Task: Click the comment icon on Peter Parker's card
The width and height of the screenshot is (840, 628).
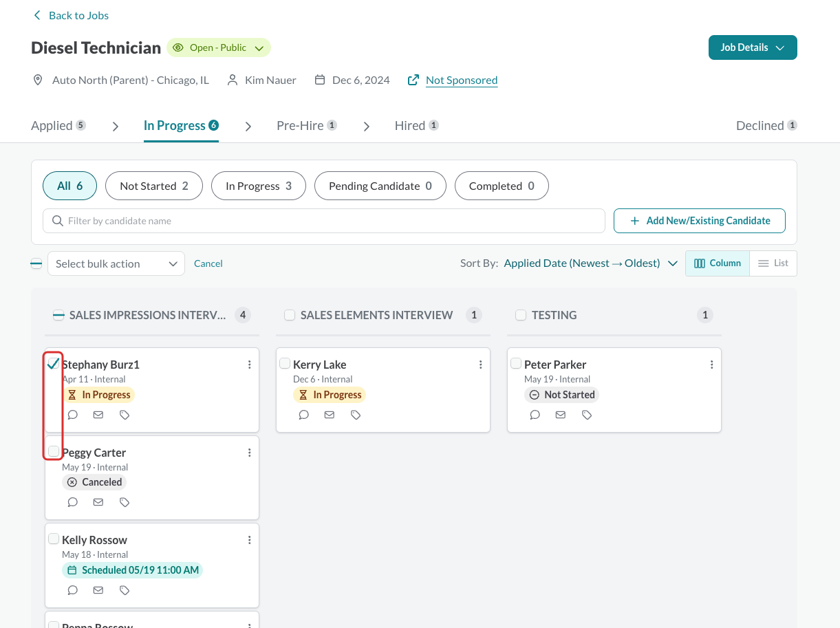Action: pos(535,415)
